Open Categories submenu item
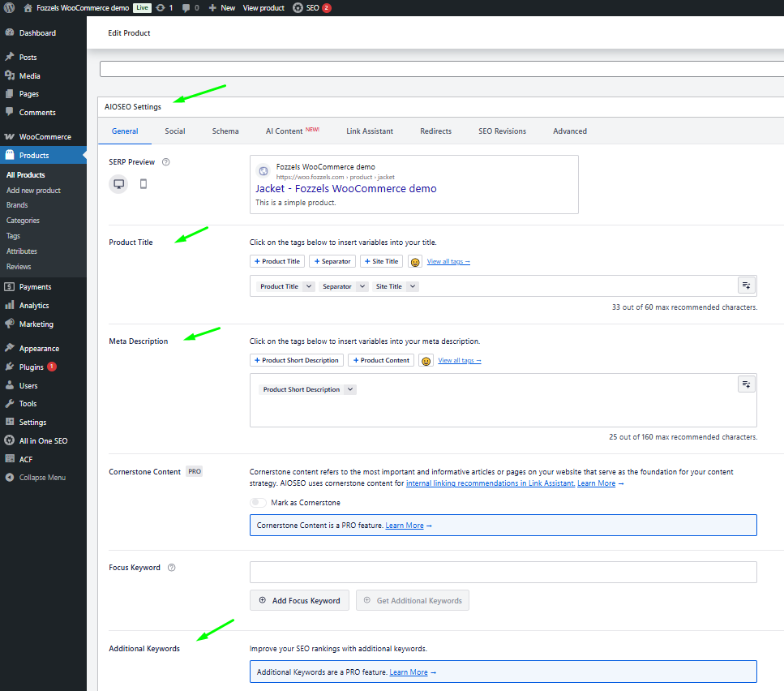Viewport: 784px width, 691px height. click(x=23, y=221)
